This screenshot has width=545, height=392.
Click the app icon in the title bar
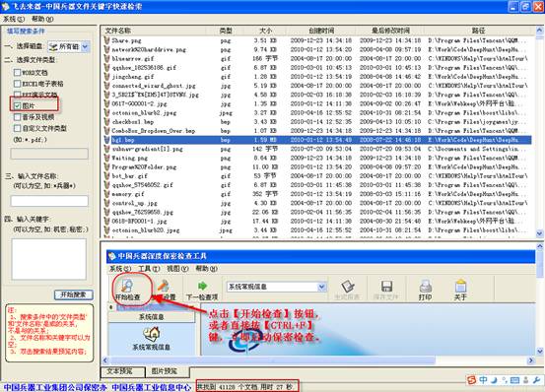point(6,6)
